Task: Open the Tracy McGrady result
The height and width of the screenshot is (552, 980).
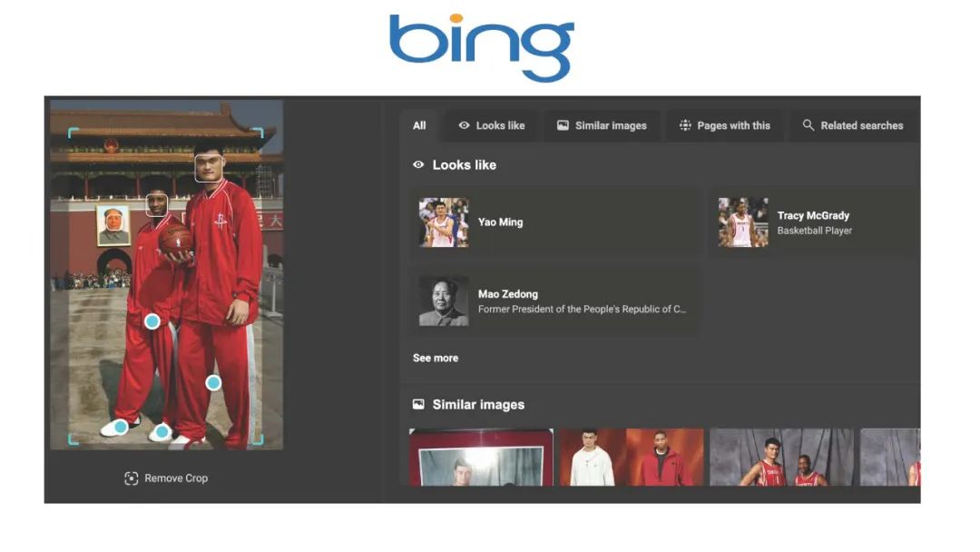Action: click(814, 222)
